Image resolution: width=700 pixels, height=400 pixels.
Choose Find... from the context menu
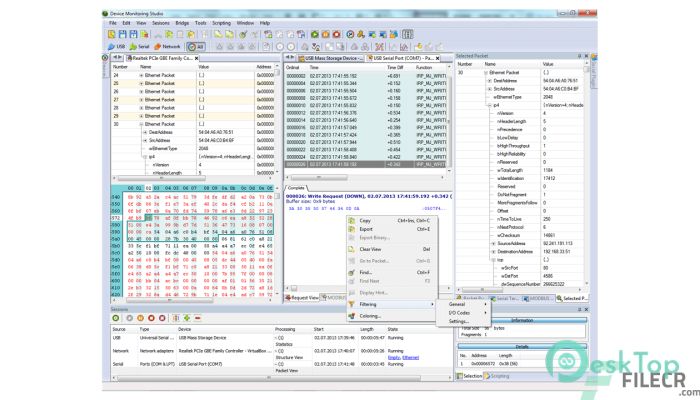tap(392, 272)
